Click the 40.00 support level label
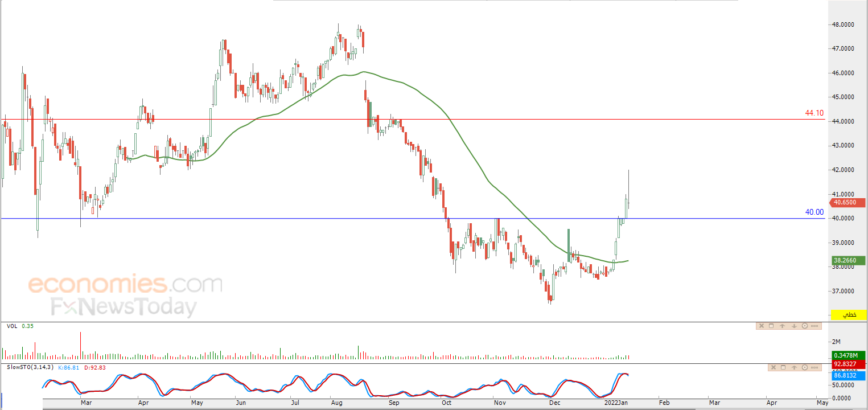The width and height of the screenshot is (868, 410). [x=814, y=212]
